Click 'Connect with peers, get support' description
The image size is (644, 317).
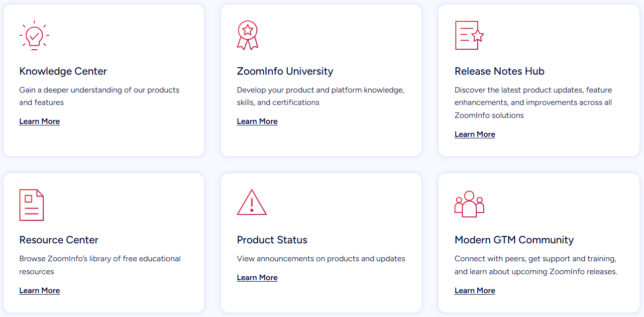536,265
